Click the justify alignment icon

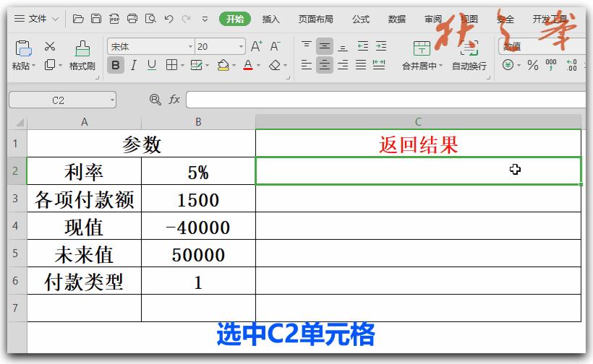[x=361, y=65]
